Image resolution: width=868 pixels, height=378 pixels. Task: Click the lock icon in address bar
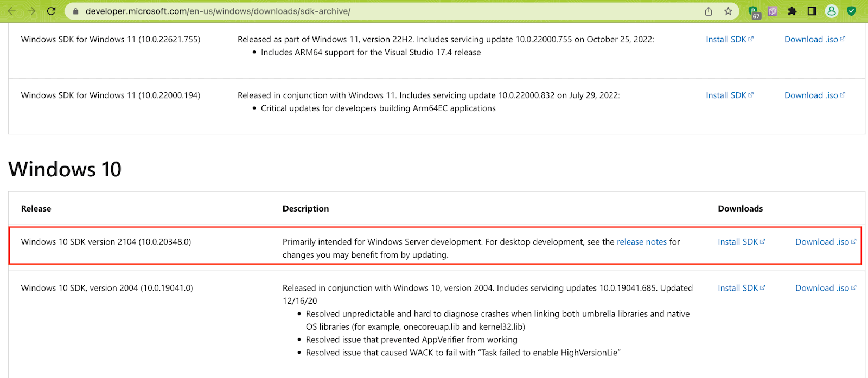[x=76, y=11]
